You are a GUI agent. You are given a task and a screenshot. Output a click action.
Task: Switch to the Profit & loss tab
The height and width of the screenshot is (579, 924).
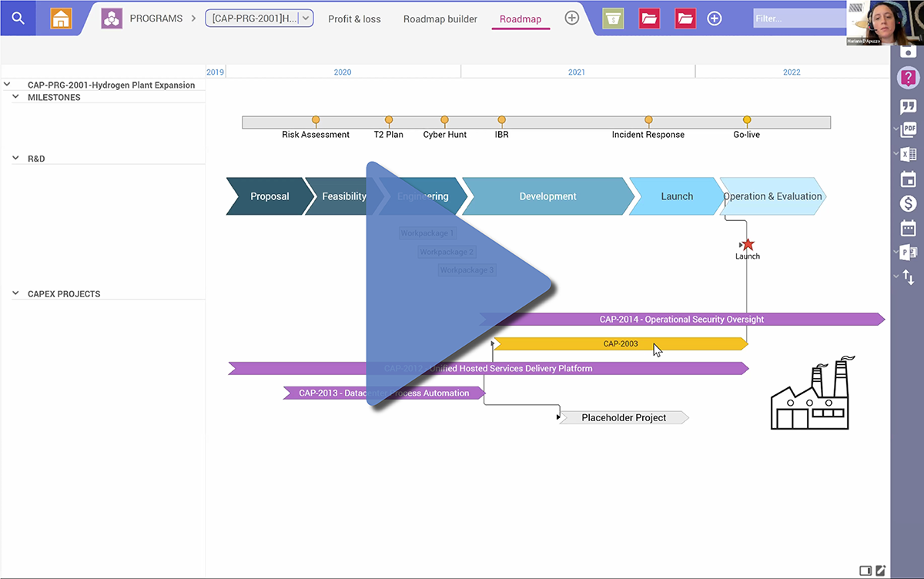(354, 18)
